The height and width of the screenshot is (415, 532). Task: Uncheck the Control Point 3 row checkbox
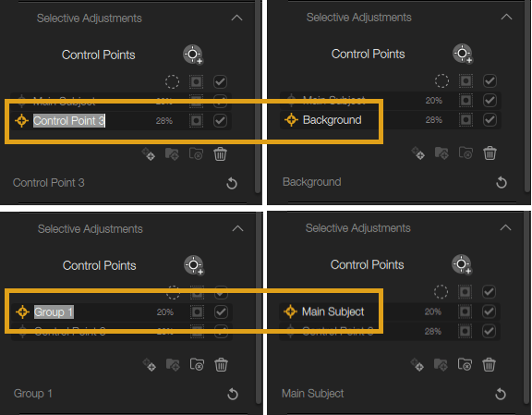[220, 120]
